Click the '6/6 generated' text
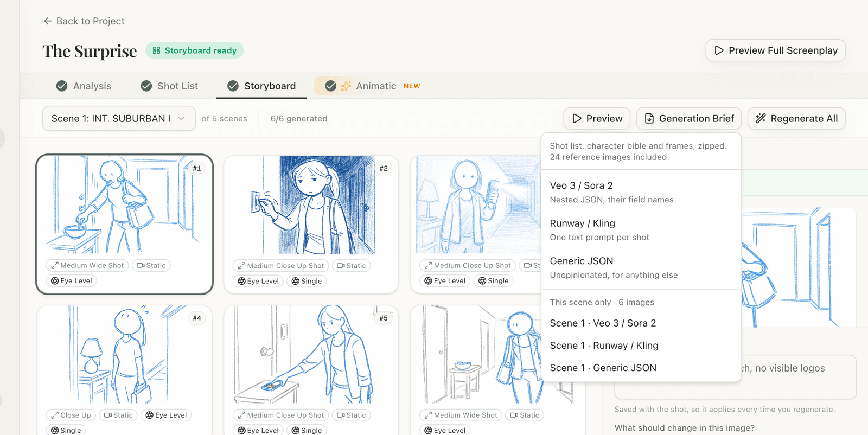This screenshot has height=435, width=868. (x=299, y=118)
